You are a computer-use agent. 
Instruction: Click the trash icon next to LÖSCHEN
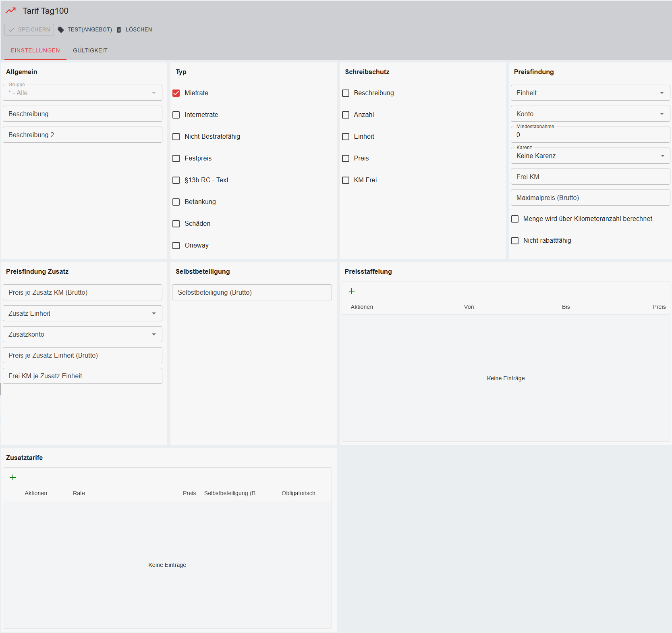pos(119,30)
